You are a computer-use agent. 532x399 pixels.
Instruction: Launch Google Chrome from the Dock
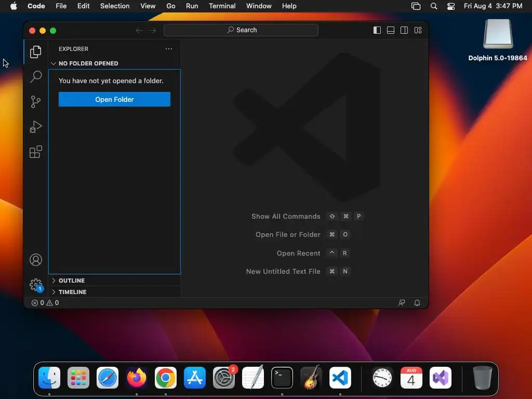(166, 378)
